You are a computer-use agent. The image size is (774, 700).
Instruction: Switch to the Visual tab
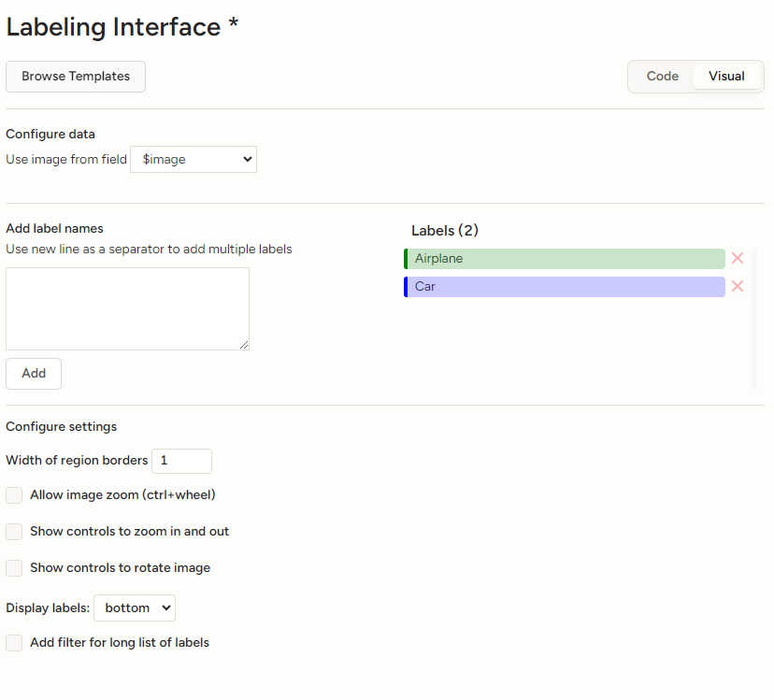726,77
